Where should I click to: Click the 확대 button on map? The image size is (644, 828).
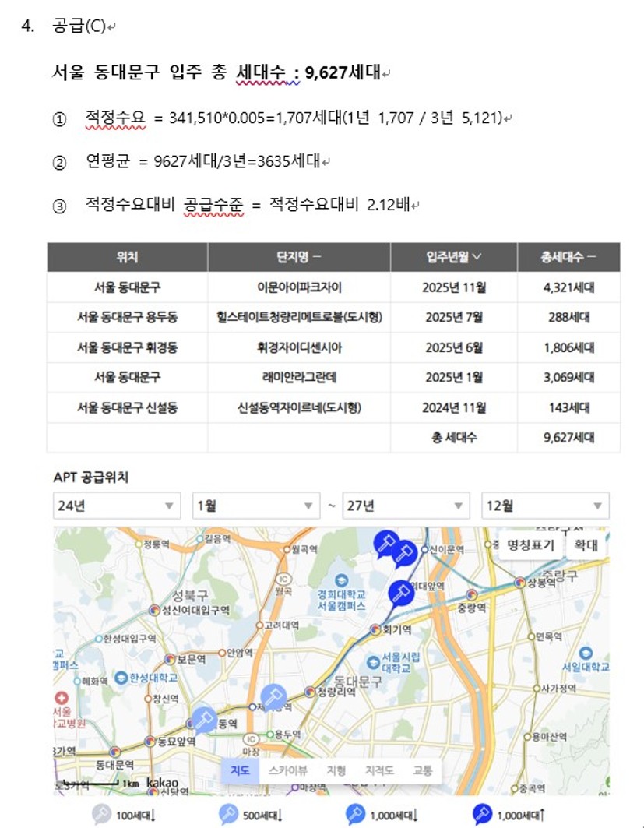coord(586,545)
